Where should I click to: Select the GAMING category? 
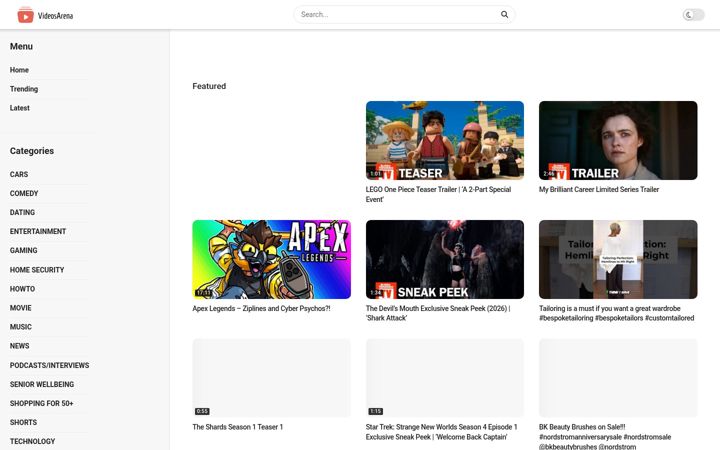click(x=23, y=250)
